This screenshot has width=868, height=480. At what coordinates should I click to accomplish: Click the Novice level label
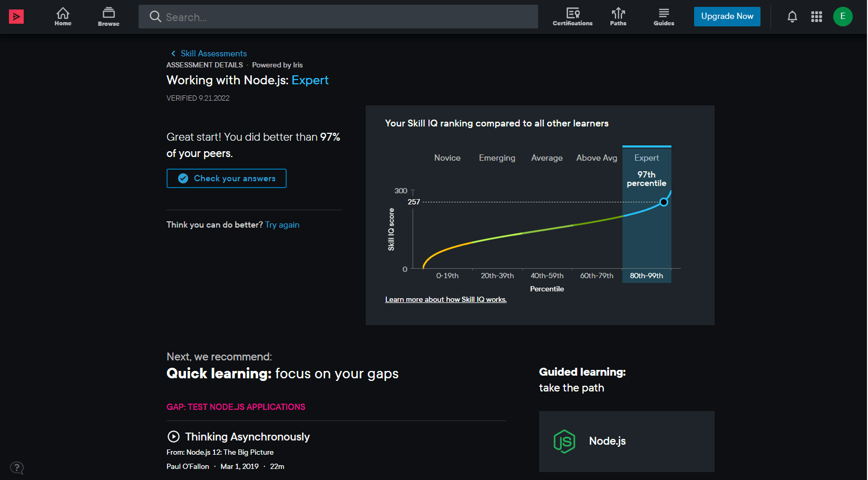447,158
